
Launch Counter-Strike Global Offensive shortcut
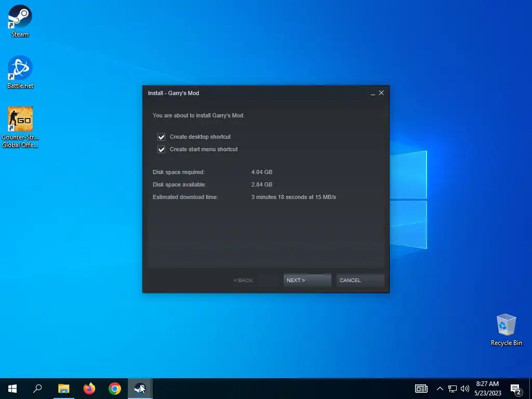(20, 127)
